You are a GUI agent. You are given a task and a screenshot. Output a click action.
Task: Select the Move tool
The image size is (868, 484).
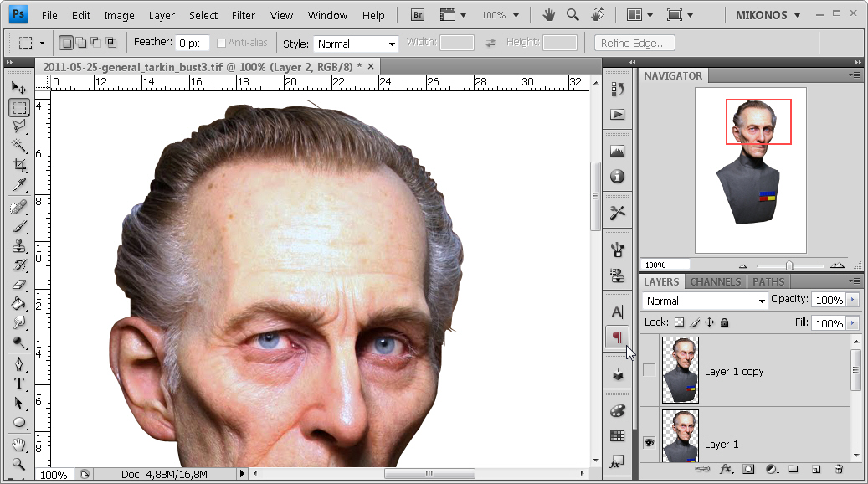pyautogui.click(x=19, y=87)
